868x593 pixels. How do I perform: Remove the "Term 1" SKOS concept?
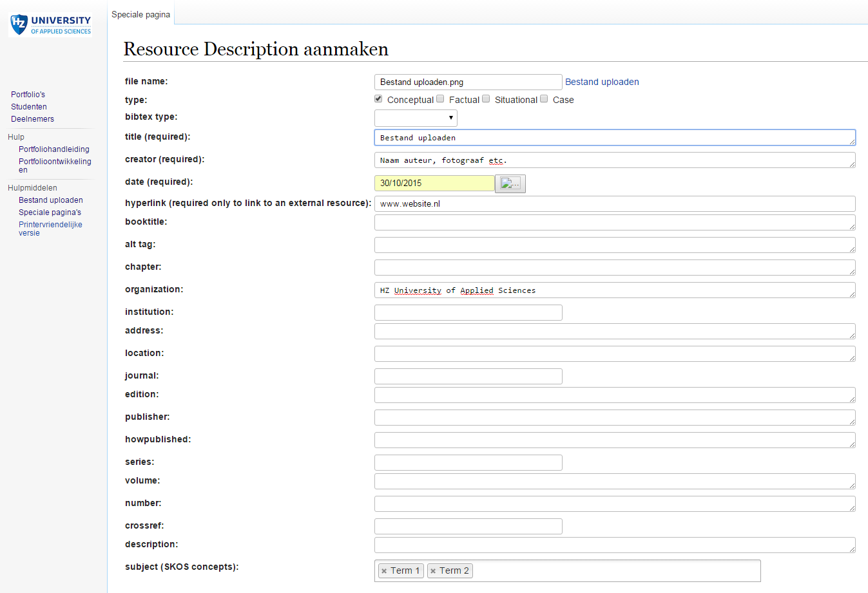pos(385,570)
